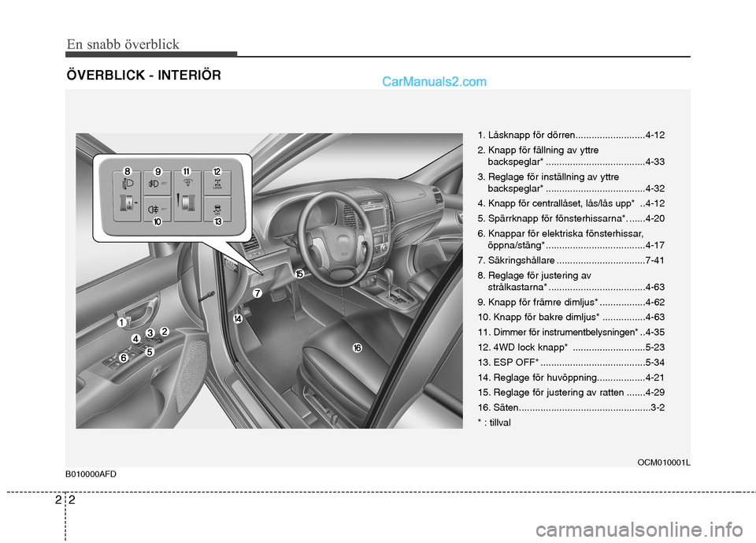The image size is (756, 543).
Task: Click the entry '15. Reglage för justering av ratten'
Action: point(571,392)
